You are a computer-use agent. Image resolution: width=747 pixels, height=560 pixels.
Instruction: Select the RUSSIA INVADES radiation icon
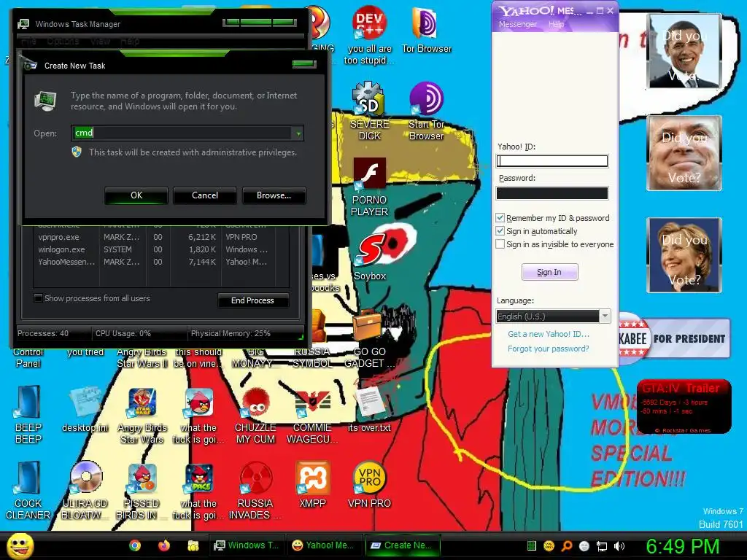(255, 491)
